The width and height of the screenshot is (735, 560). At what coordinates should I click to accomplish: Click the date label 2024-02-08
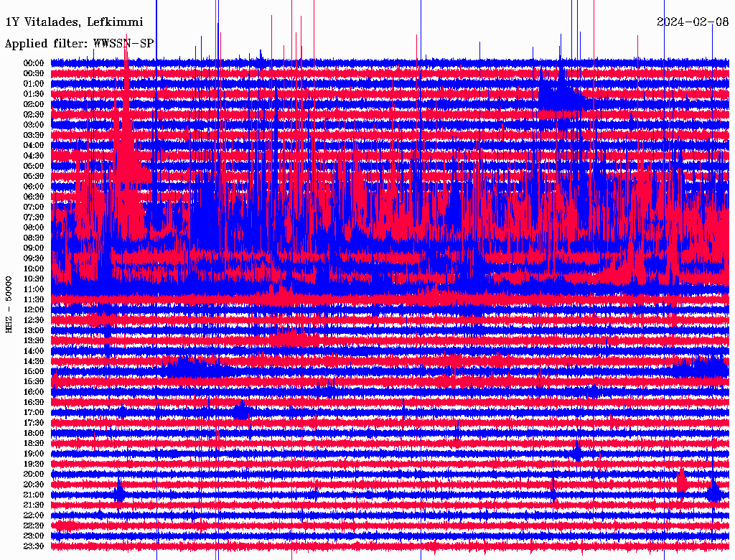pyautogui.click(x=693, y=22)
